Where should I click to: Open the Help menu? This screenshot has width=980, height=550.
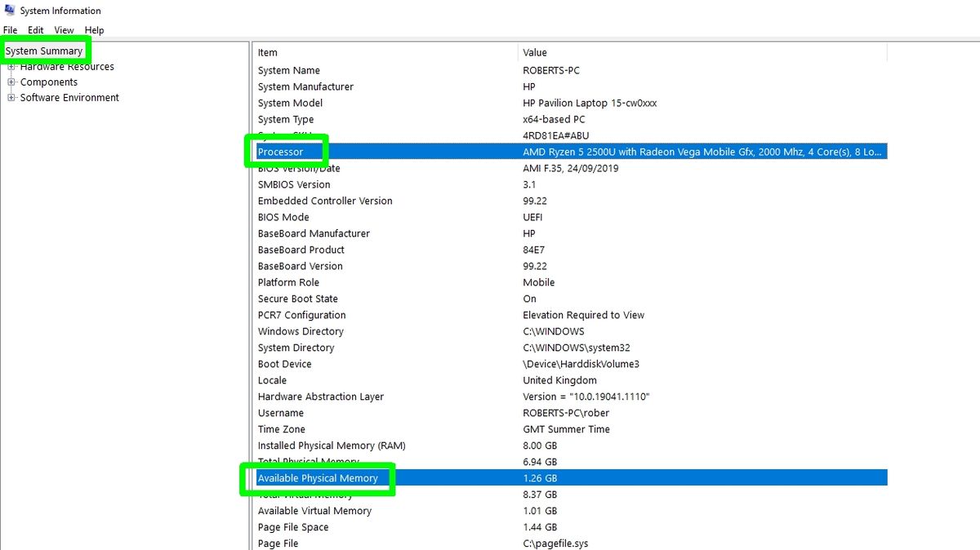pyautogui.click(x=94, y=29)
